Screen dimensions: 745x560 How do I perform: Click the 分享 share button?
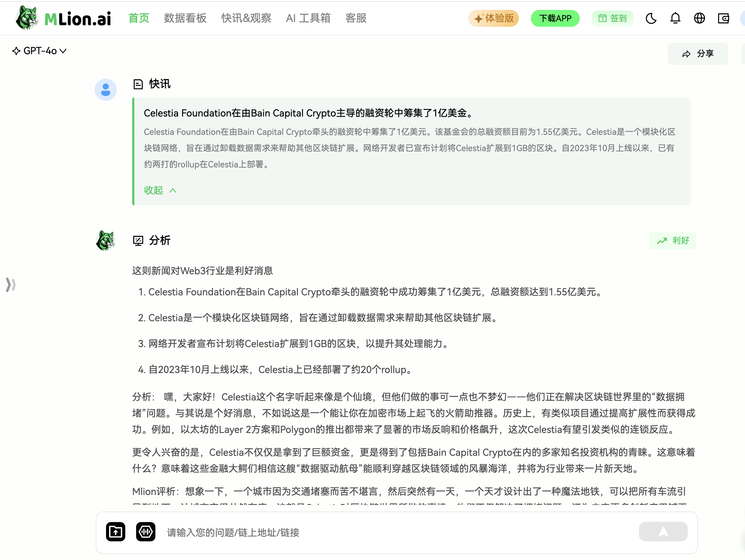pyautogui.click(x=698, y=54)
